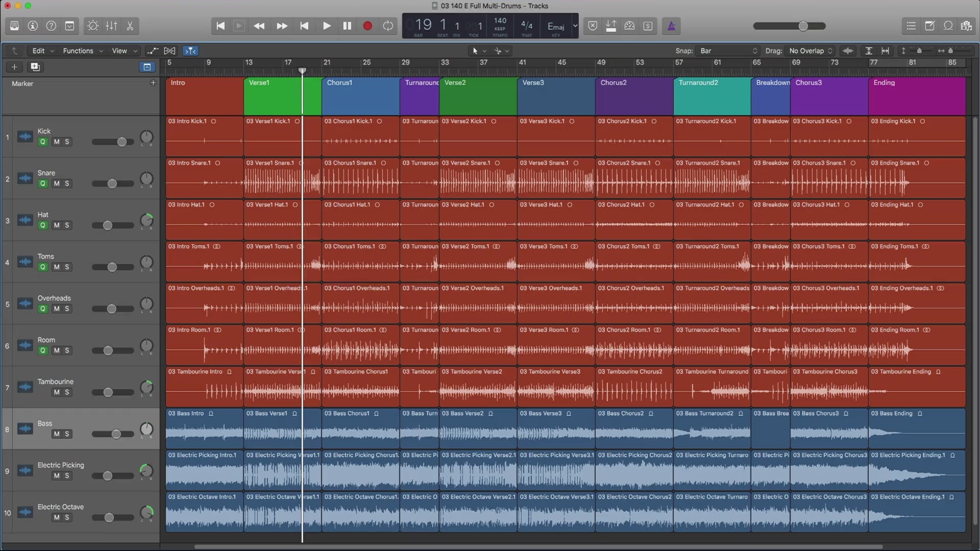
Task: Toggle Cycle mode button
Action: click(x=388, y=26)
